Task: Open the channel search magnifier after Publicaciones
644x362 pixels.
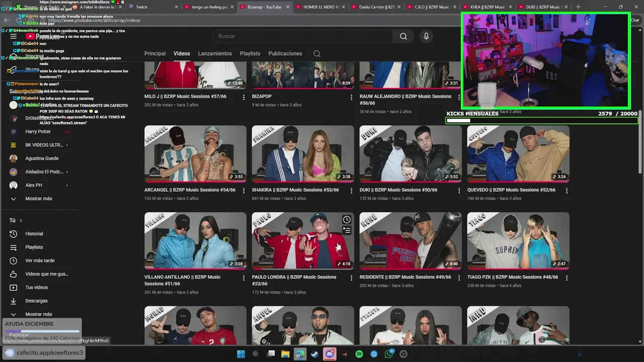Action: click(x=316, y=54)
